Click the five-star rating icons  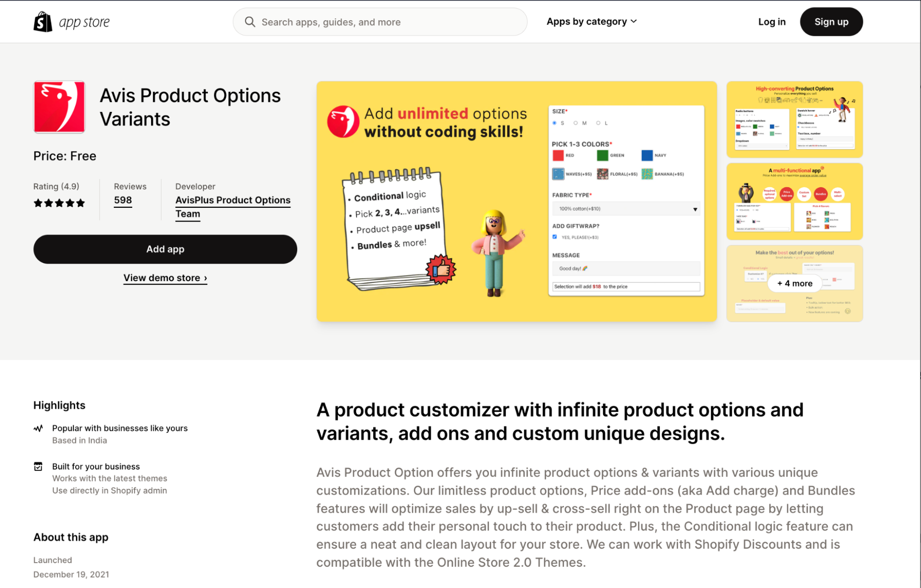[x=59, y=203]
